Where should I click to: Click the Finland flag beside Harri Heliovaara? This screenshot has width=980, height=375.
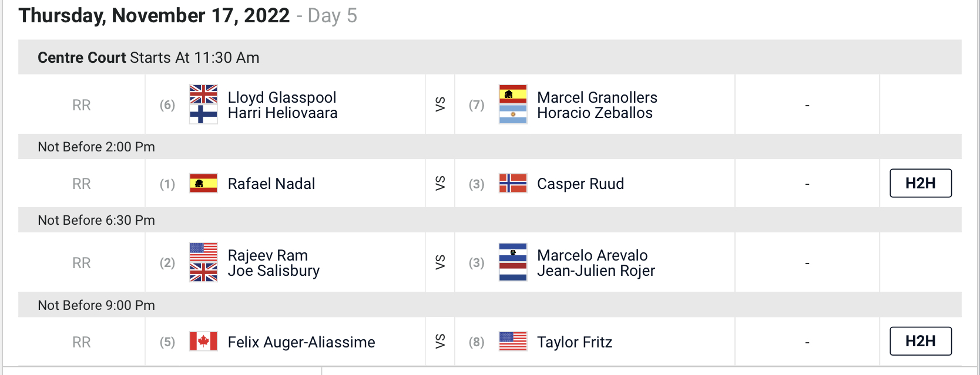pyautogui.click(x=203, y=114)
